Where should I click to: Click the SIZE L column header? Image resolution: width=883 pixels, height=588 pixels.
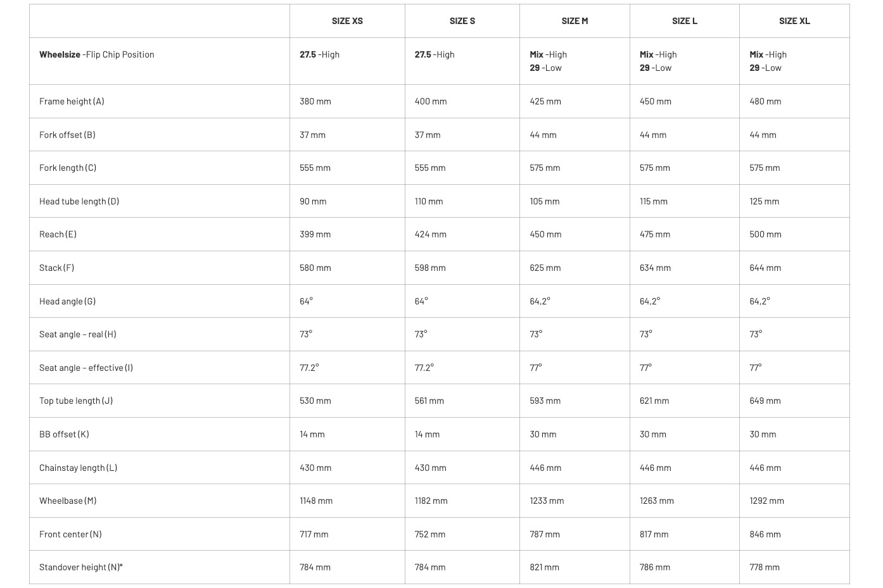coord(685,21)
